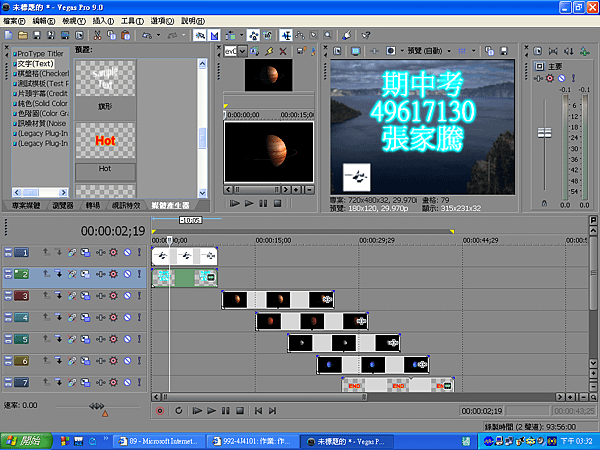
Task: Minimize track 7 height button
Action: (8, 382)
